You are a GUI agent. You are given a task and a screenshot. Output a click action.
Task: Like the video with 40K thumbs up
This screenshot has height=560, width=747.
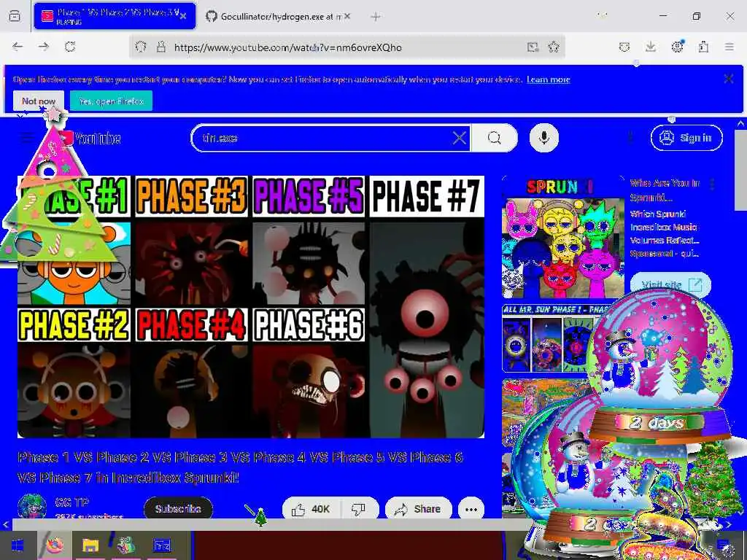click(311, 509)
